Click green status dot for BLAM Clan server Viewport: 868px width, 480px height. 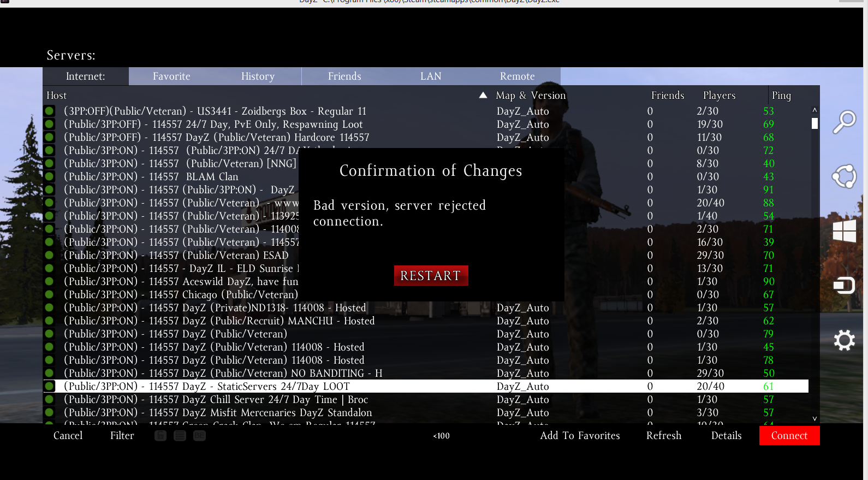click(50, 176)
